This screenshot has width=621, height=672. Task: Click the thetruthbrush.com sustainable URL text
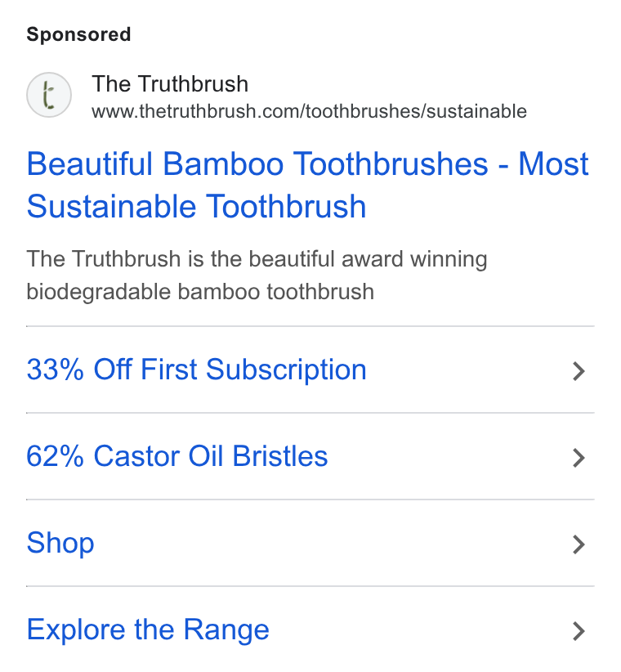pos(309,111)
